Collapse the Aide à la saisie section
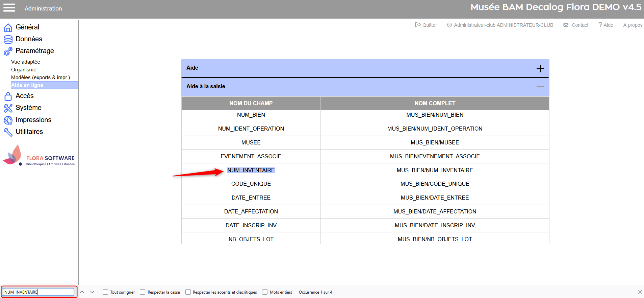The image size is (644, 298). (540, 87)
